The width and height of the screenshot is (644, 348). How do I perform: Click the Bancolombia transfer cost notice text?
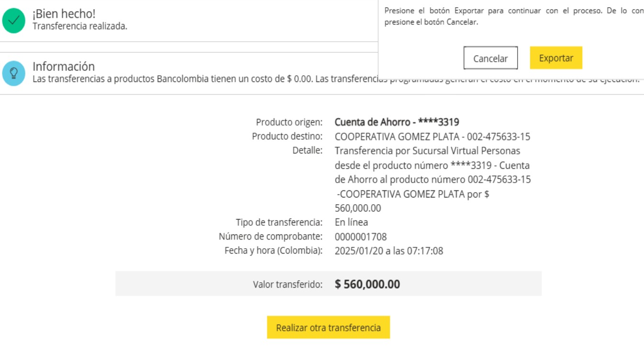tap(206, 79)
